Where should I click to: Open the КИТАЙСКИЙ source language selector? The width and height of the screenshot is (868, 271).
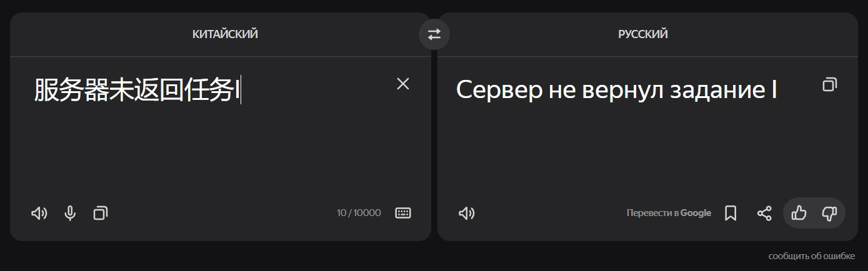[x=225, y=34]
